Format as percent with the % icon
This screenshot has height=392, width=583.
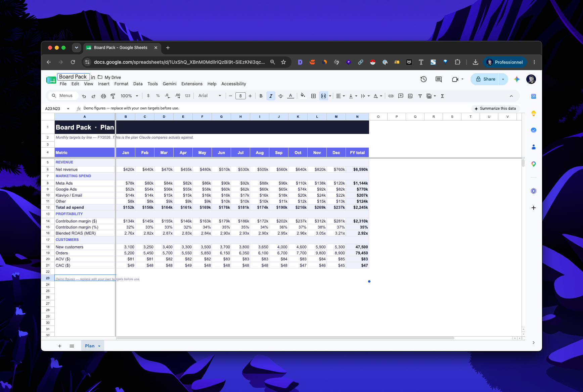[158, 96]
